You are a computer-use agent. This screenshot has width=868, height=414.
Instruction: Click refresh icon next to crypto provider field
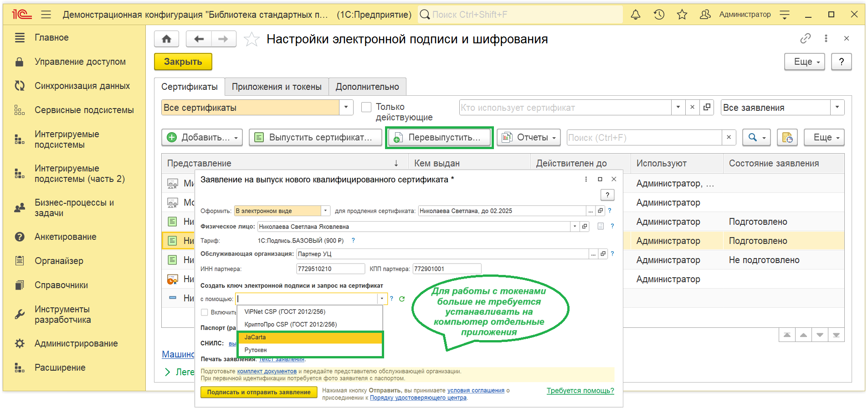402,299
